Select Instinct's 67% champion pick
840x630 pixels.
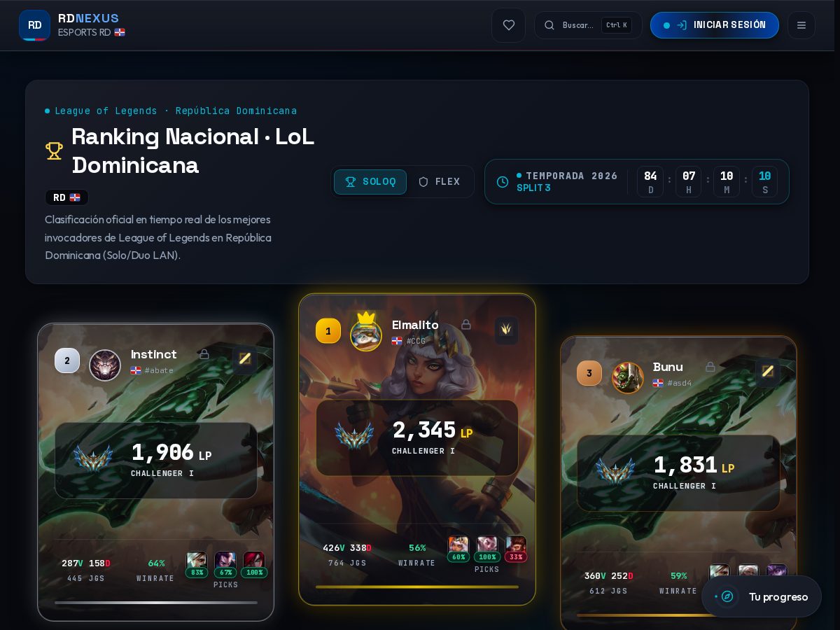[x=225, y=565]
